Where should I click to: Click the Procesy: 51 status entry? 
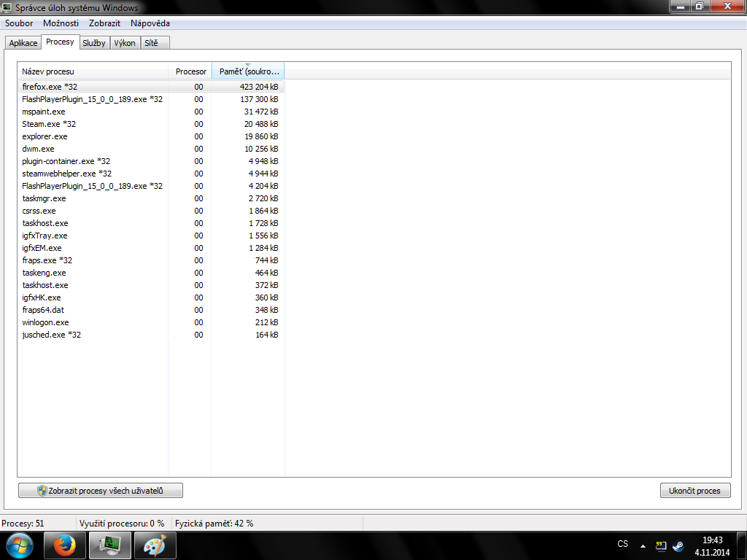(23, 524)
